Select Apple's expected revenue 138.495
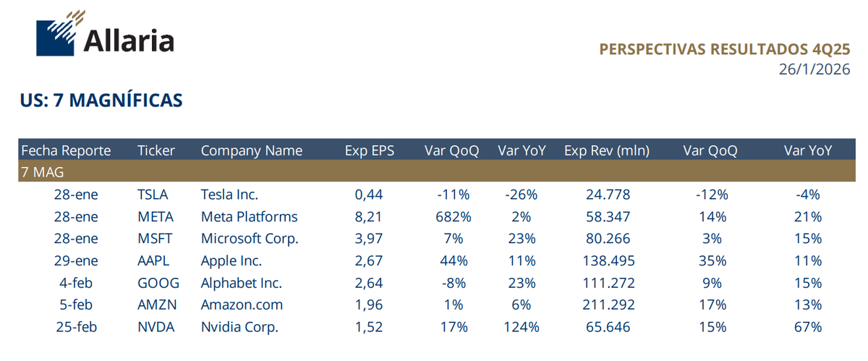The width and height of the screenshot is (868, 361). click(x=606, y=261)
